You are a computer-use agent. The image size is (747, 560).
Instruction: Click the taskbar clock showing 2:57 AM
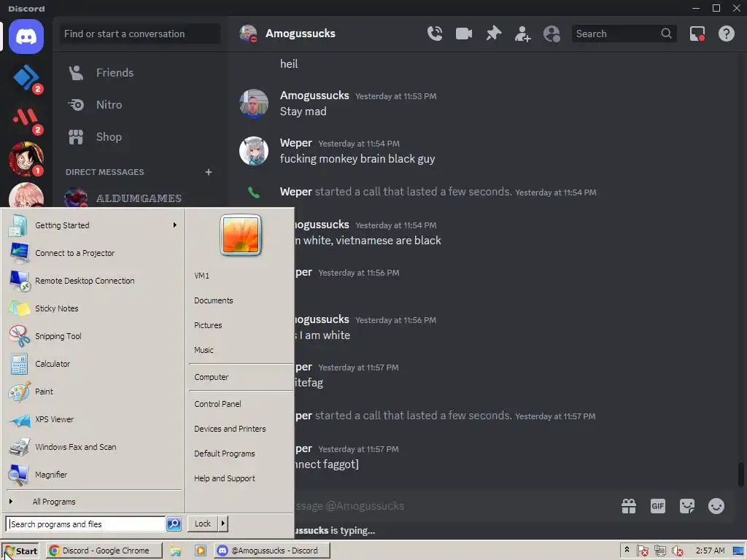point(710,551)
